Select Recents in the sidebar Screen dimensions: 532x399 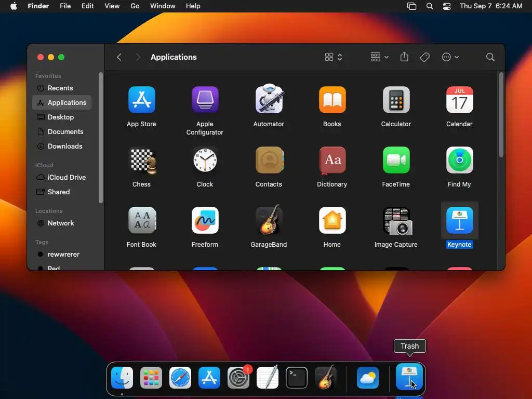click(62, 88)
